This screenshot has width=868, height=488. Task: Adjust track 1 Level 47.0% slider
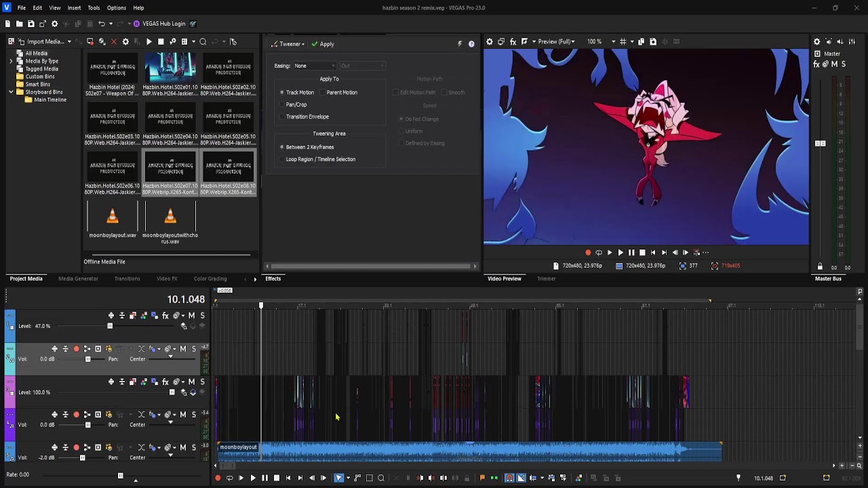[110, 326]
